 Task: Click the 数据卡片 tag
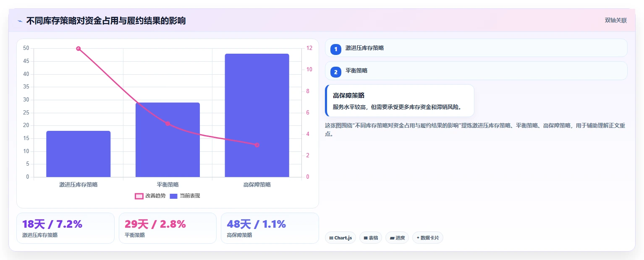coord(428,238)
